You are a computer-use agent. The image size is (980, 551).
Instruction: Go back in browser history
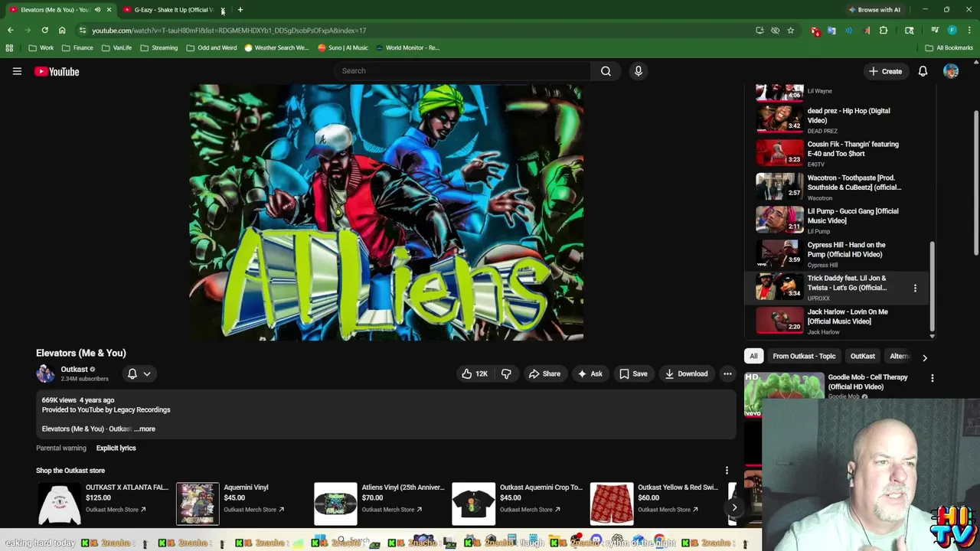[x=10, y=30]
